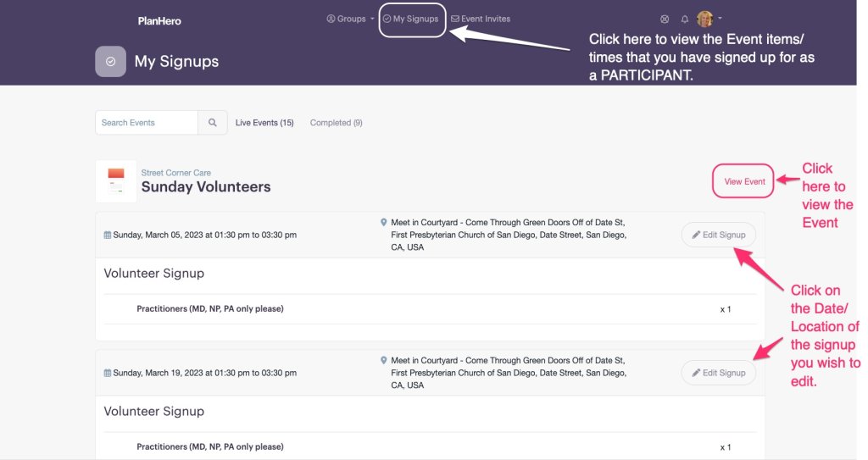
Task: Click the View Event button
Action: (x=744, y=181)
